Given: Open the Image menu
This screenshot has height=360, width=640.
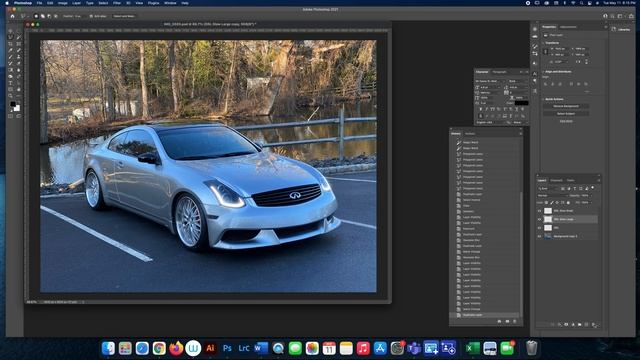Looking at the screenshot, I should click(x=62, y=3).
